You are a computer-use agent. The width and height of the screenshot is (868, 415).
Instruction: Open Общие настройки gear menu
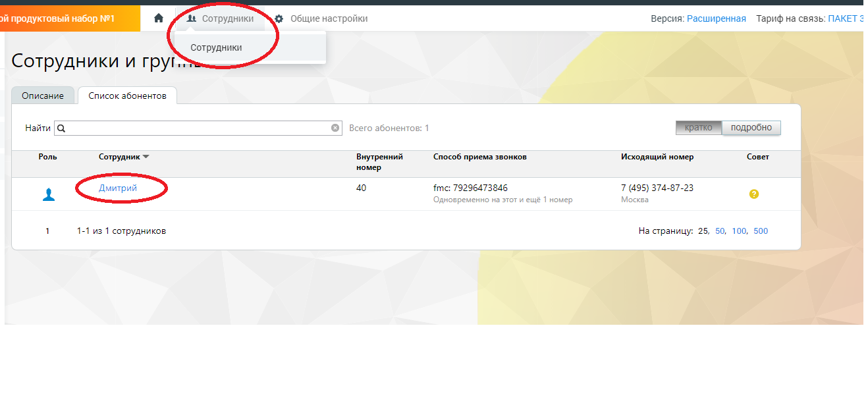321,18
